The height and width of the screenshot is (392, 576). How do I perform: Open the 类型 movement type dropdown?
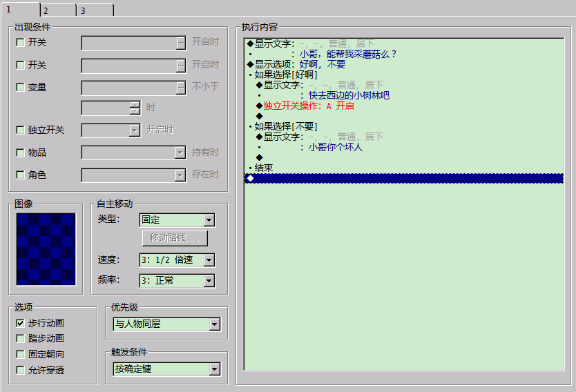209,220
